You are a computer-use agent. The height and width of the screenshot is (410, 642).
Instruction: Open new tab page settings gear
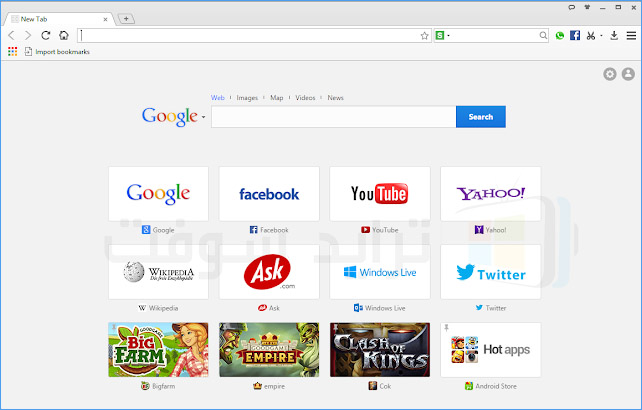(x=610, y=74)
